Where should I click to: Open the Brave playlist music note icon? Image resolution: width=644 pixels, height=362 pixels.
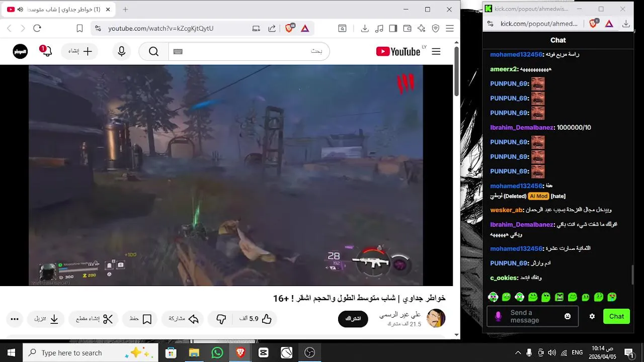click(379, 29)
